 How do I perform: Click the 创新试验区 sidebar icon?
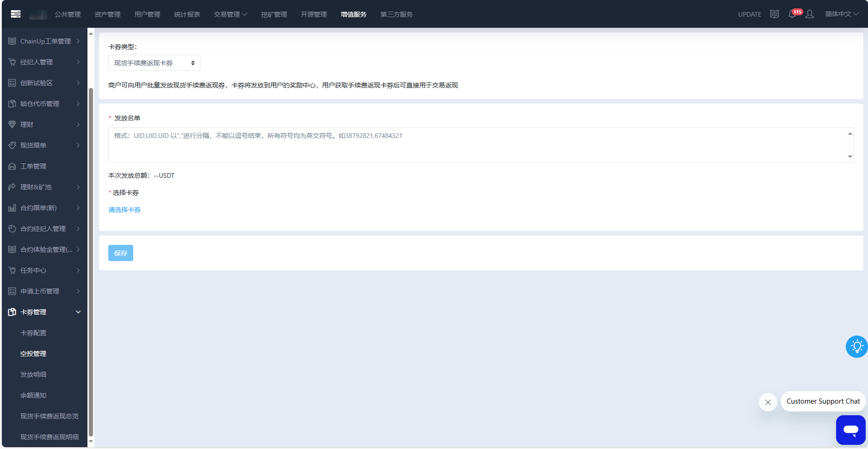click(x=12, y=83)
